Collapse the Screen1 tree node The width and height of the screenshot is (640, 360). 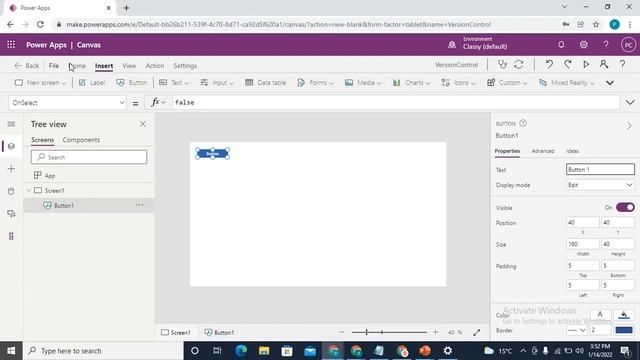click(29, 191)
